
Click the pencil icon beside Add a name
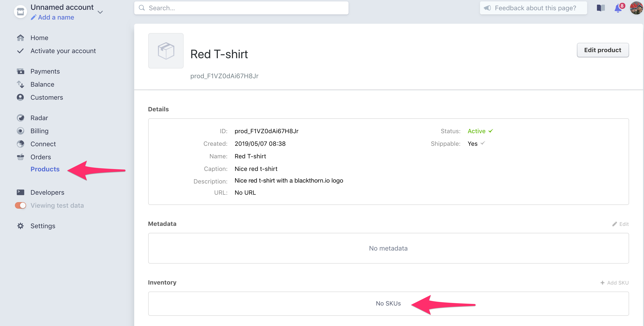(34, 17)
